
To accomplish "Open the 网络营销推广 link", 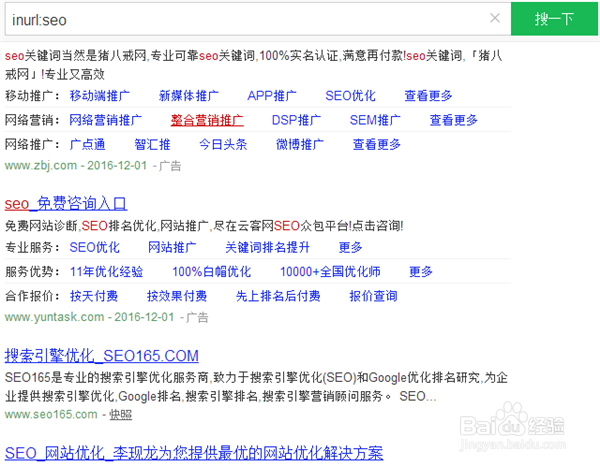I will (105, 120).
